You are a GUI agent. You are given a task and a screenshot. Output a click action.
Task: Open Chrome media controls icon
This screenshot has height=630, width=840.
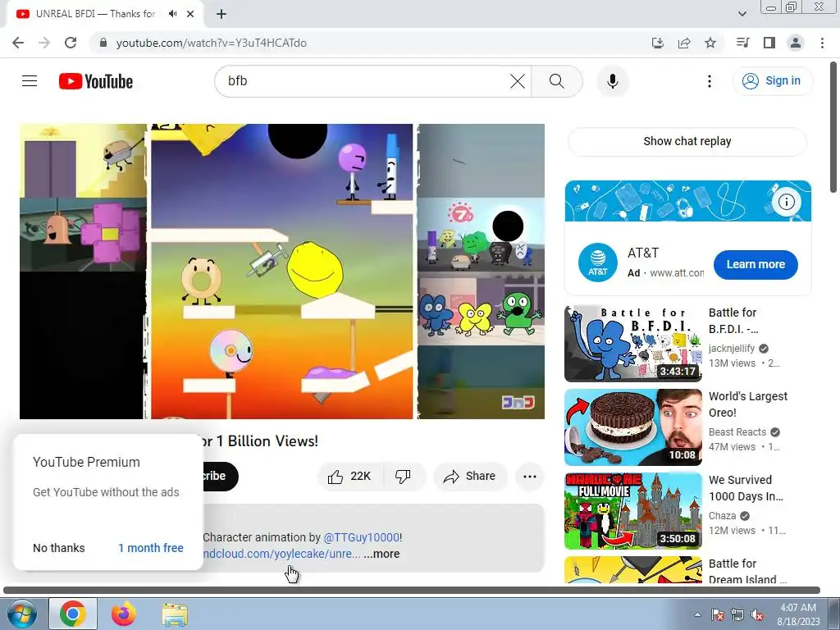[x=742, y=43]
